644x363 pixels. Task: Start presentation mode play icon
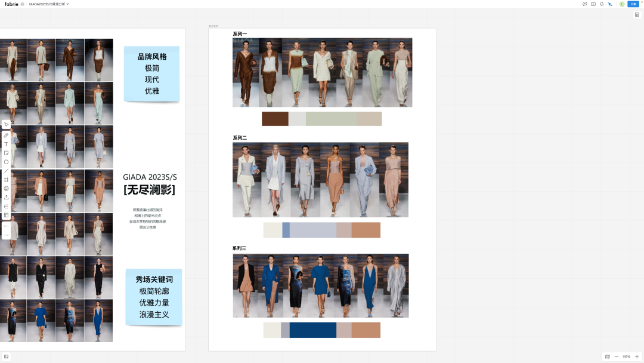(593, 4)
